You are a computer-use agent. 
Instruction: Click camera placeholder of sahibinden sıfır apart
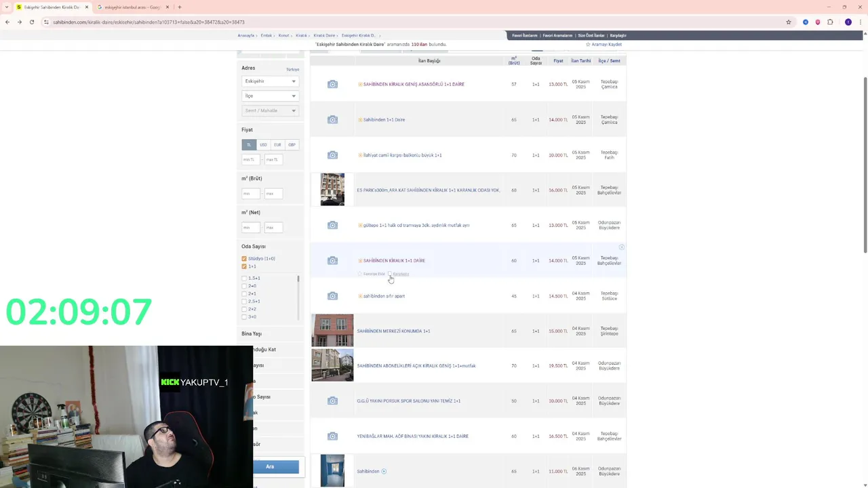pyautogui.click(x=332, y=296)
